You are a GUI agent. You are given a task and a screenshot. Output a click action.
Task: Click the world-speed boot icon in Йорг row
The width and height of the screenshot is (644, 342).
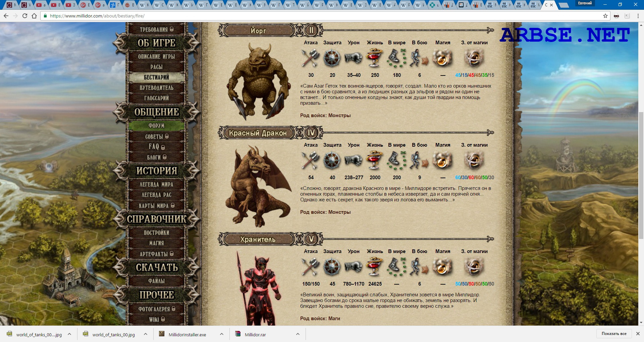397,58
